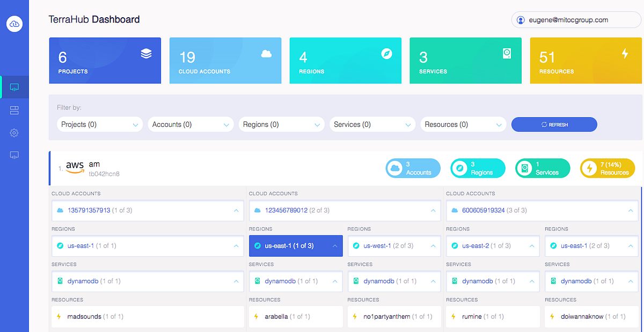Open the Services filter dropdown
Screen dimensions: 644x332
pyautogui.click(x=372, y=124)
